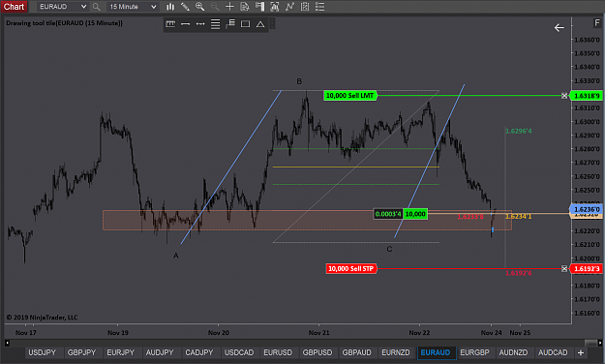Select the drawing tools pencil icon
Image resolution: width=605 pixels, height=364 pixels.
tap(185, 7)
